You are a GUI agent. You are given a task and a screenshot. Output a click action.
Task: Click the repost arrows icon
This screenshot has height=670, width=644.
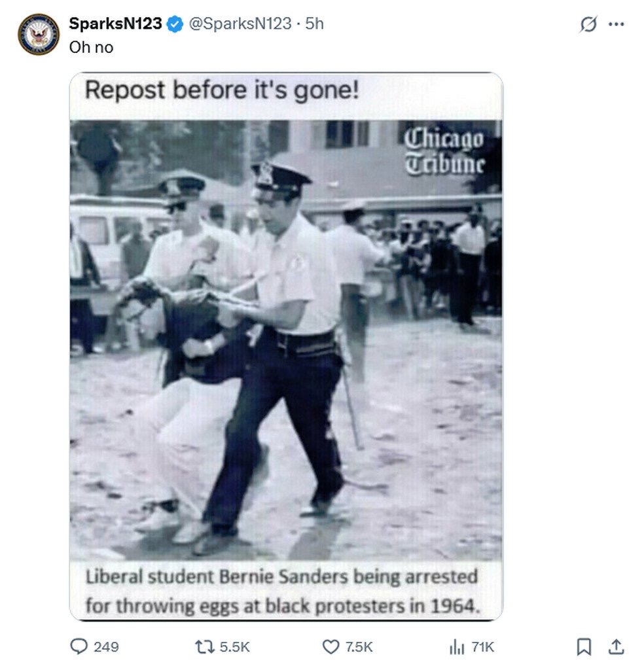(205, 646)
